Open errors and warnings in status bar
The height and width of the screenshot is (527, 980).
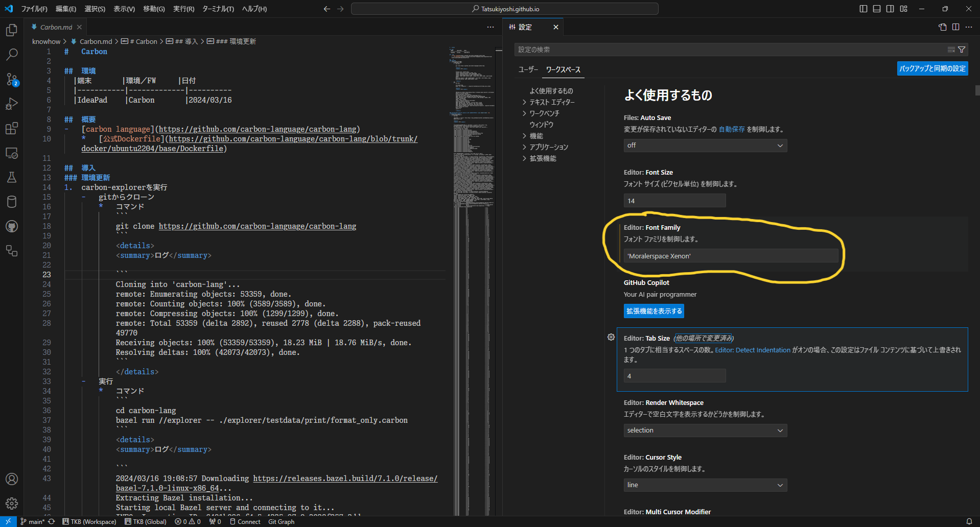[x=188, y=521]
